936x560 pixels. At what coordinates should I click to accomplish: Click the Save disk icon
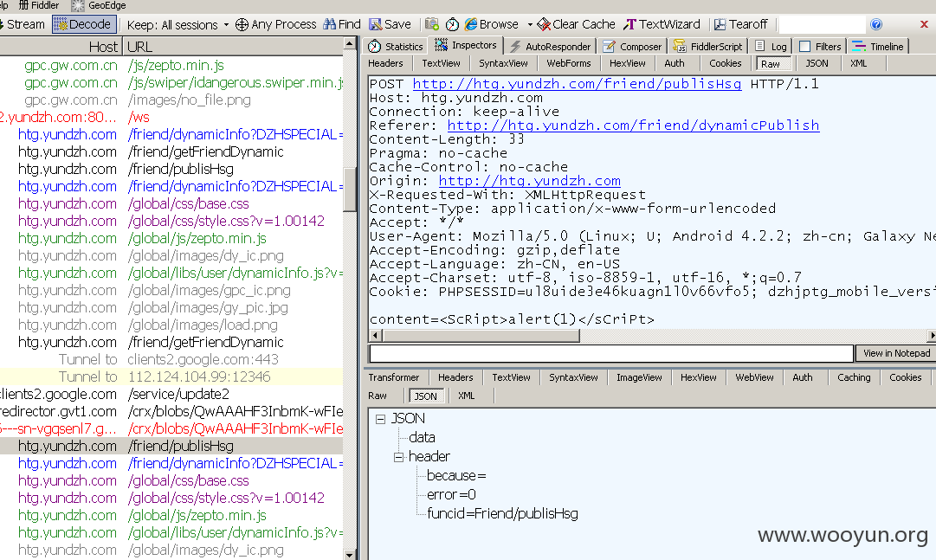point(375,24)
